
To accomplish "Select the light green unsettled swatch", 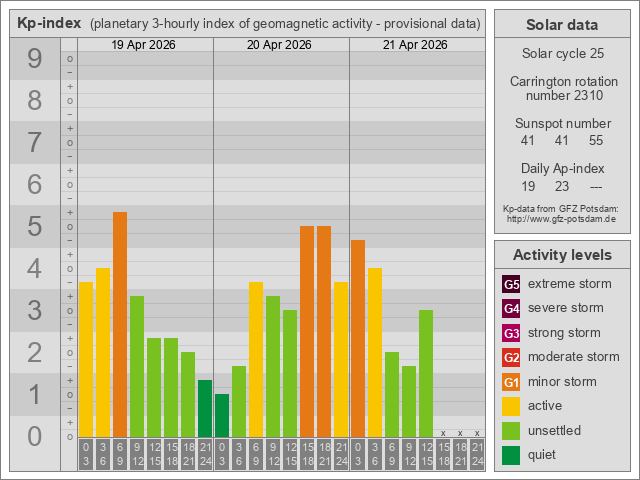I will coord(511,431).
